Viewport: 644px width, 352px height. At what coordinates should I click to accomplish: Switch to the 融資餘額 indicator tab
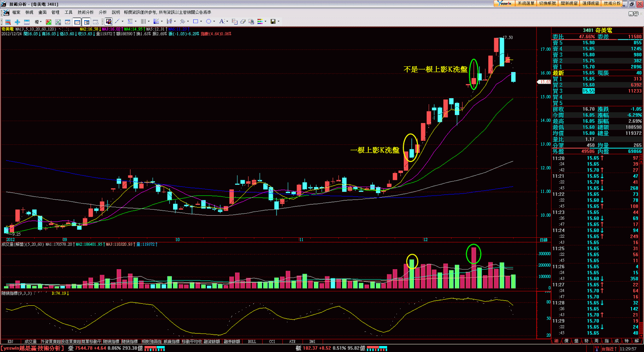pos(212,342)
